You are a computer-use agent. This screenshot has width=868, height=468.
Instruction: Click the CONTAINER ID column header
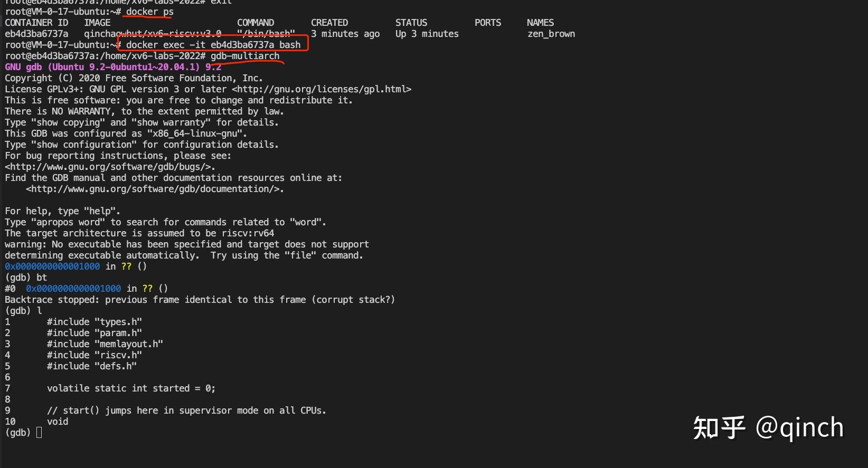coord(36,23)
